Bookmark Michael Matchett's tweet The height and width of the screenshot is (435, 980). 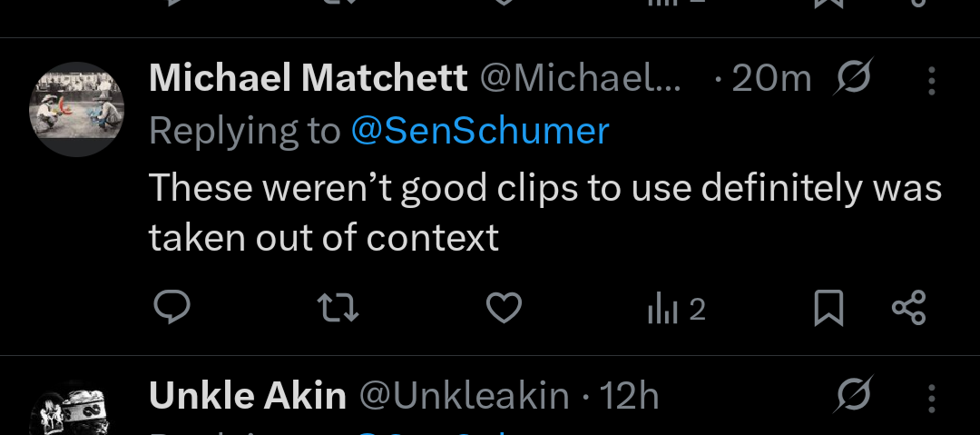tap(828, 310)
